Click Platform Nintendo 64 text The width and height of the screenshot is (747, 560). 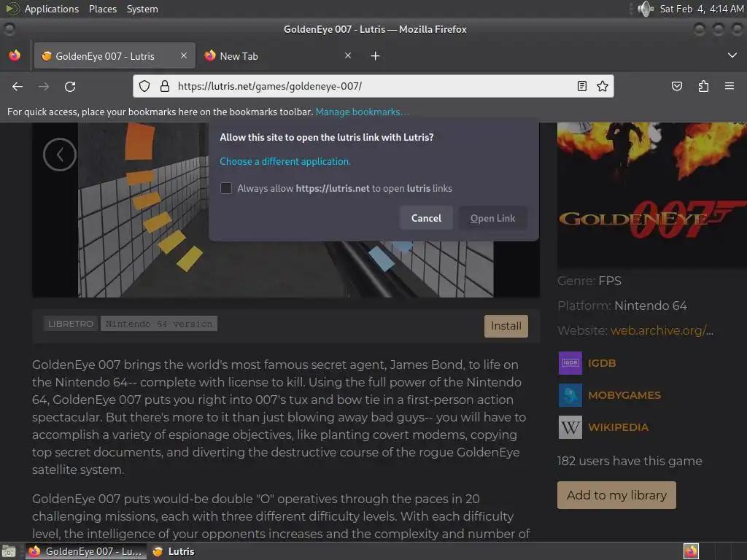[622, 306]
